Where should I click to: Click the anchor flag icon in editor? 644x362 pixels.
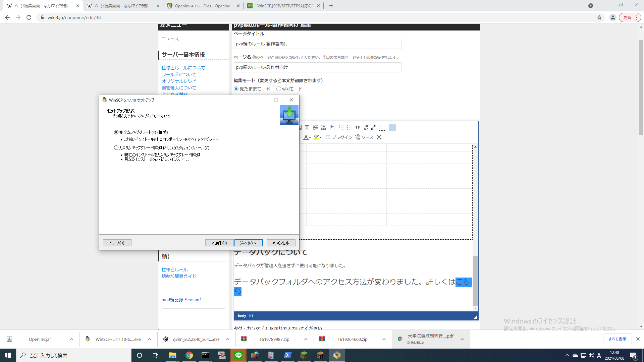[331, 127]
